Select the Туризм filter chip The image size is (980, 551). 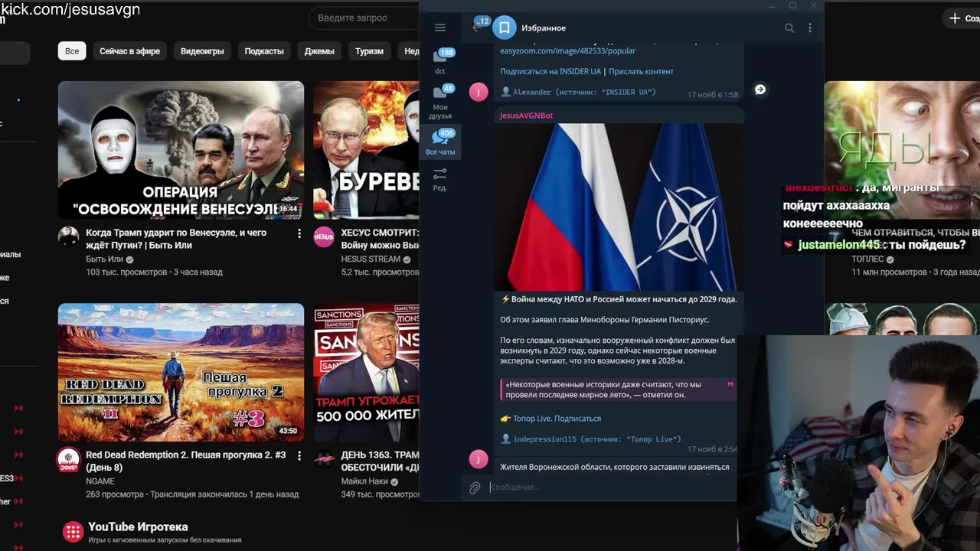pos(369,51)
